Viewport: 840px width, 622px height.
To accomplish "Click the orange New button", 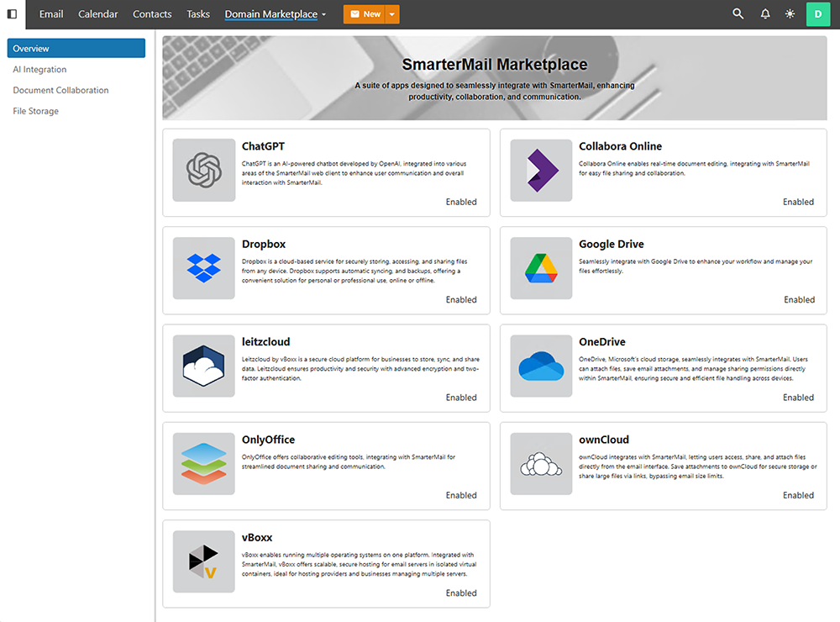I will 365,14.
